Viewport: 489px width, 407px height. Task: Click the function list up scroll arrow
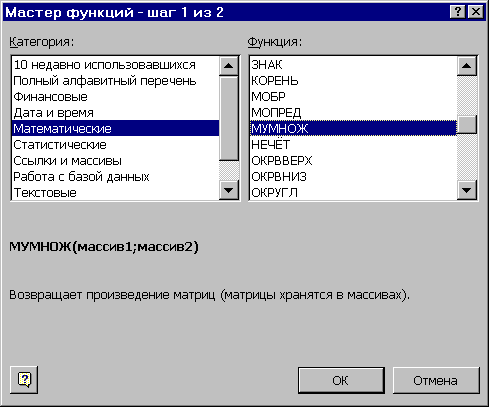[x=467, y=66]
